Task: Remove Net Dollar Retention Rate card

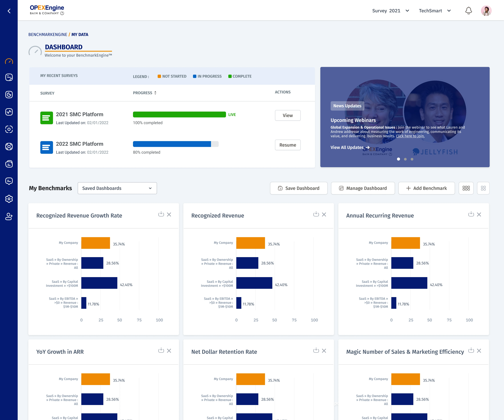Action: (324, 351)
